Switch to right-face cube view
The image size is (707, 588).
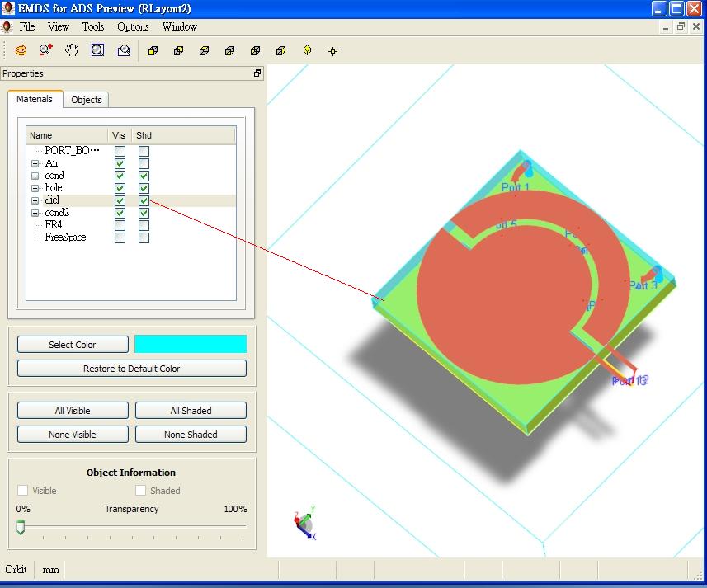pyautogui.click(x=281, y=51)
